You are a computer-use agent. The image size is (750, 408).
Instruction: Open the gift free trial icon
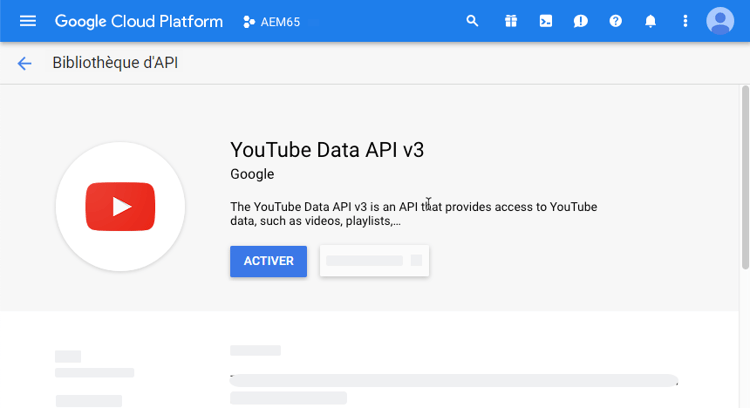coord(511,21)
